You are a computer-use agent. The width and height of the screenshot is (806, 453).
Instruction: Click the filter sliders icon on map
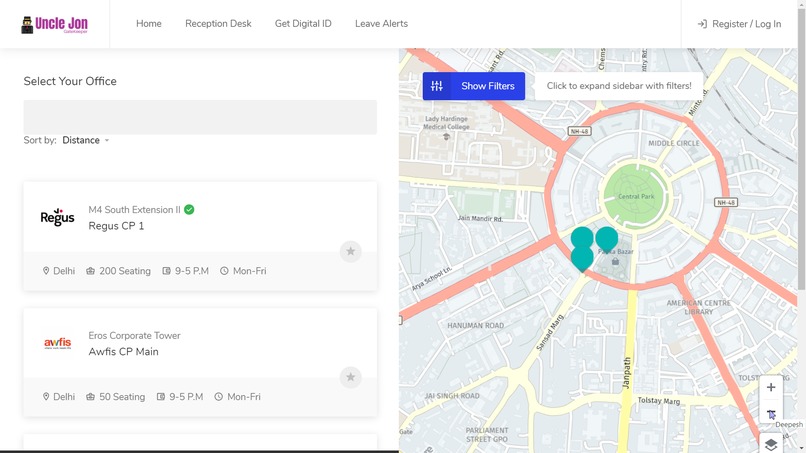point(436,86)
